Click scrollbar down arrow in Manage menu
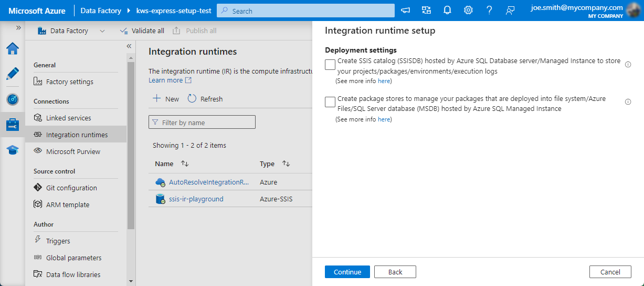The image size is (644, 286). click(x=131, y=282)
